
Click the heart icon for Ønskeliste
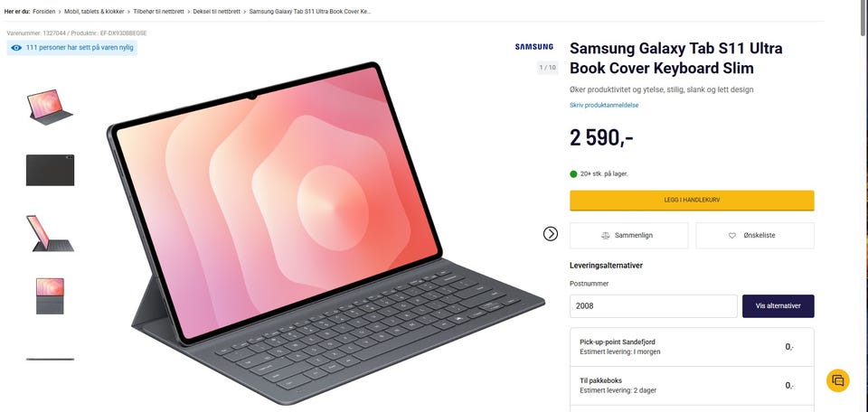click(x=732, y=236)
